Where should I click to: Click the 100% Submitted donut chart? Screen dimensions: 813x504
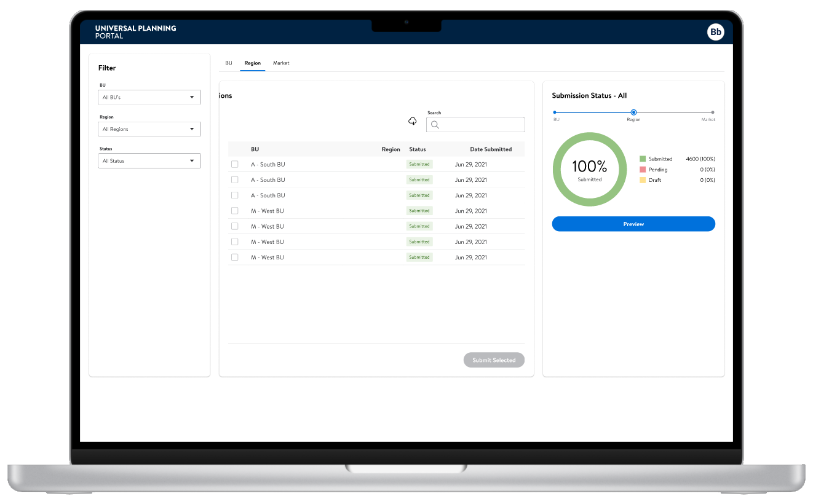pyautogui.click(x=589, y=169)
